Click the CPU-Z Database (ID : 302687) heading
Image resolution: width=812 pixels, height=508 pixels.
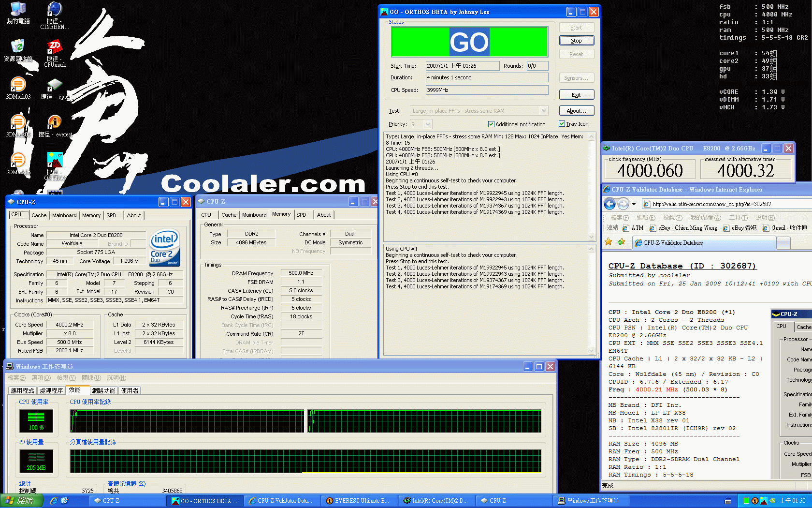(x=682, y=266)
